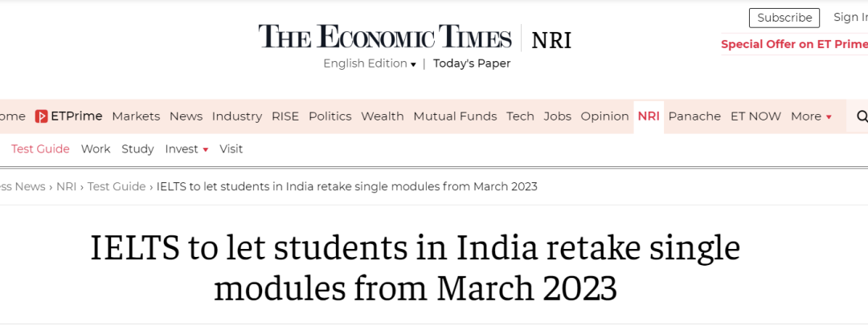
Task: Click the search magnifier icon
Action: (x=862, y=116)
